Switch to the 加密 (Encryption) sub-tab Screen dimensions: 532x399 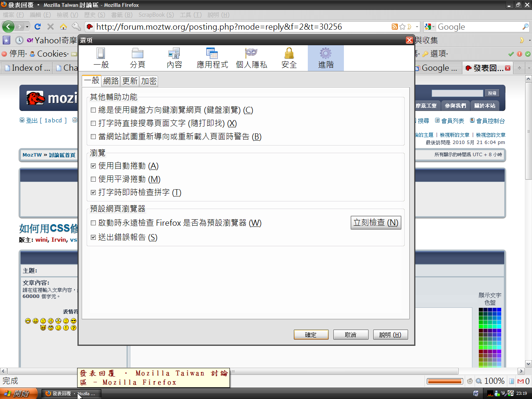pyautogui.click(x=149, y=81)
